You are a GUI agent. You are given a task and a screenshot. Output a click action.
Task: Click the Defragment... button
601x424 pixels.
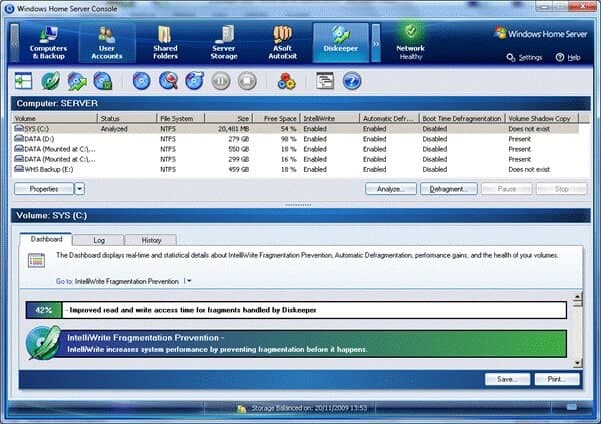448,188
